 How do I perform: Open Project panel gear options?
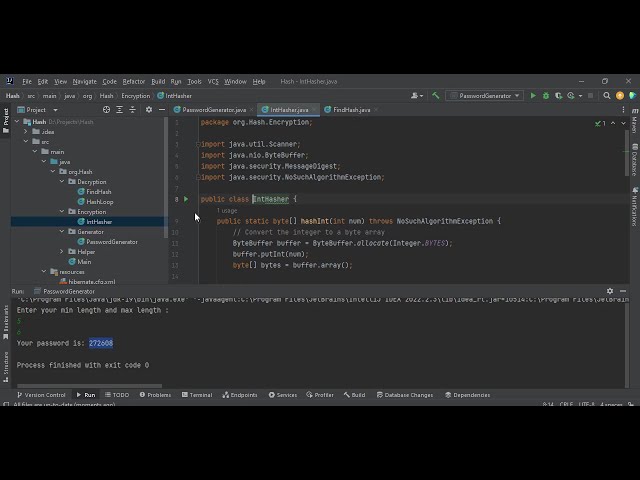tap(149, 110)
